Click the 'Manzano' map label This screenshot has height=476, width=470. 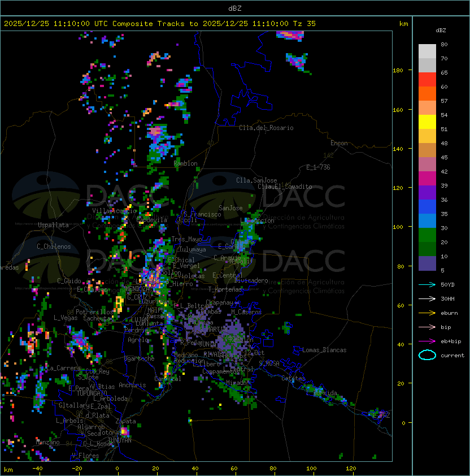pos(47,442)
